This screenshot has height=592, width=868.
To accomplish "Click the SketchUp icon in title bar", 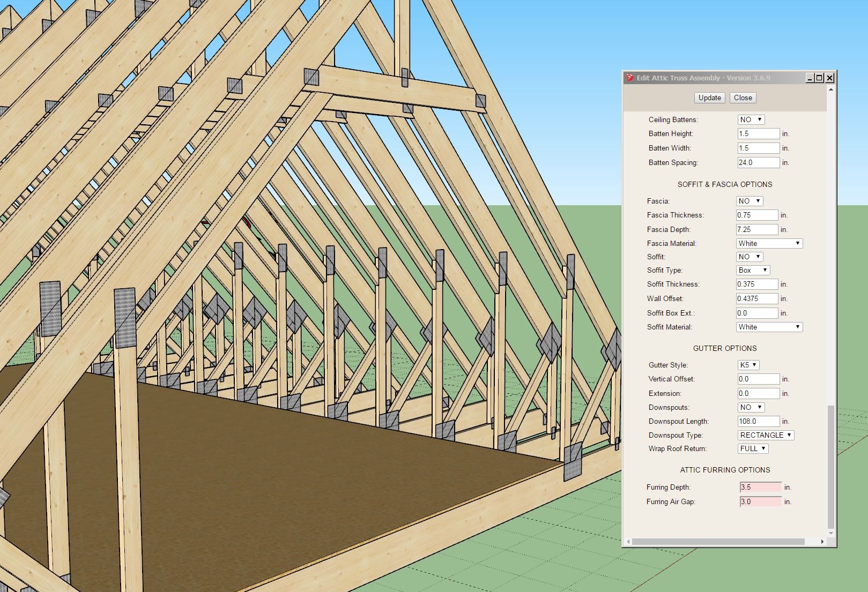I will [x=630, y=78].
